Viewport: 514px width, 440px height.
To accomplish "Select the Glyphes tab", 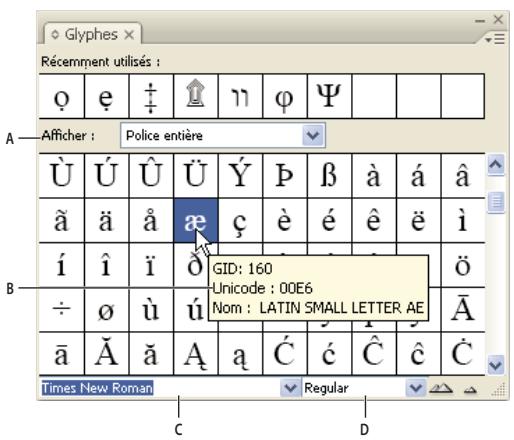I will (x=92, y=34).
